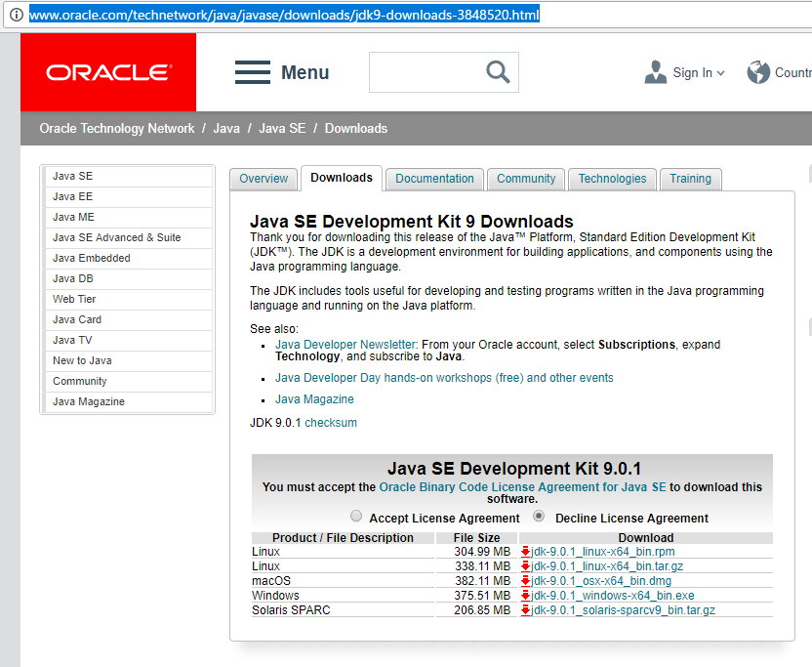Open the Java Developer Newsletter link

click(345, 345)
